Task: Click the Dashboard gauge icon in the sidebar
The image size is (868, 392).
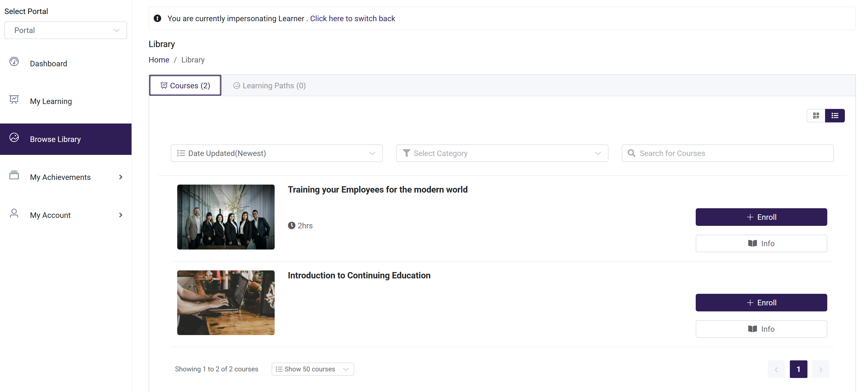Action: click(x=14, y=62)
